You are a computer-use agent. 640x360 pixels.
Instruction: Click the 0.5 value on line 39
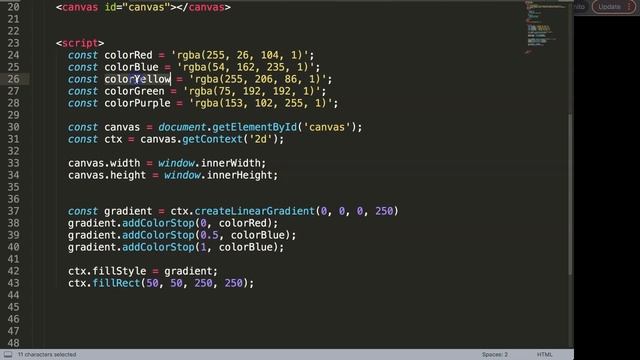209,235
